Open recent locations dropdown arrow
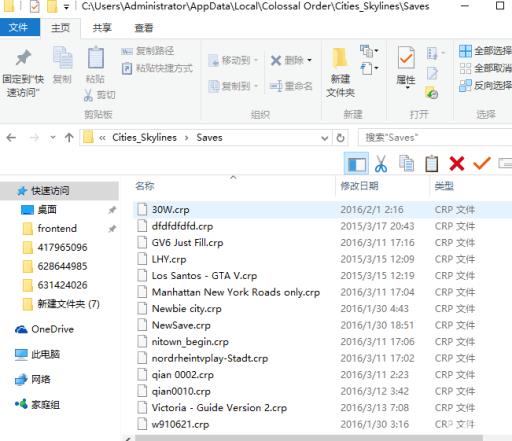This screenshot has height=441, width=512. tap(52, 138)
